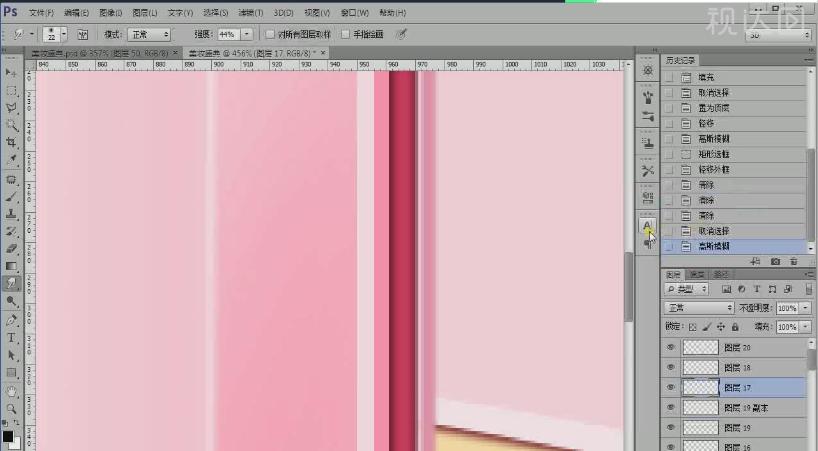The width and height of the screenshot is (818, 451).
Task: Click the strength 44% input field
Action: [229, 34]
